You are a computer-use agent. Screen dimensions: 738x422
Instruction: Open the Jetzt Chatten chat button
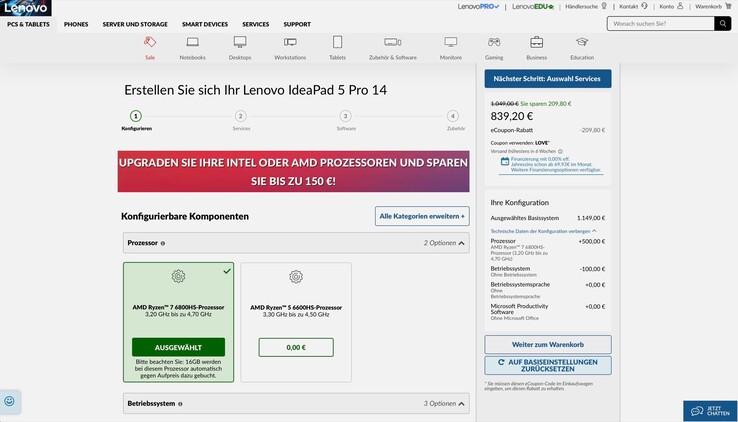click(x=710, y=411)
